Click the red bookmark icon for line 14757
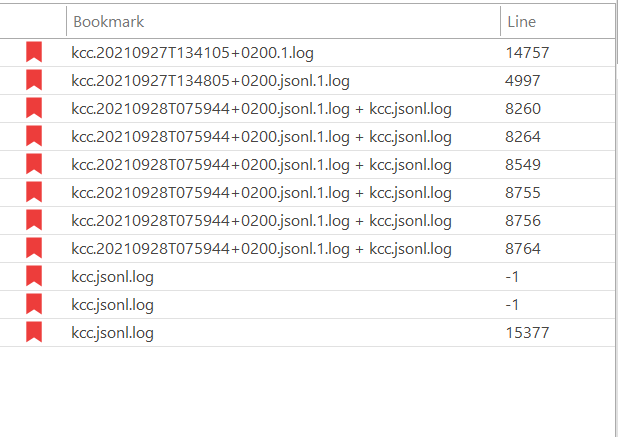Image resolution: width=618 pixels, height=437 pixels. [34, 52]
